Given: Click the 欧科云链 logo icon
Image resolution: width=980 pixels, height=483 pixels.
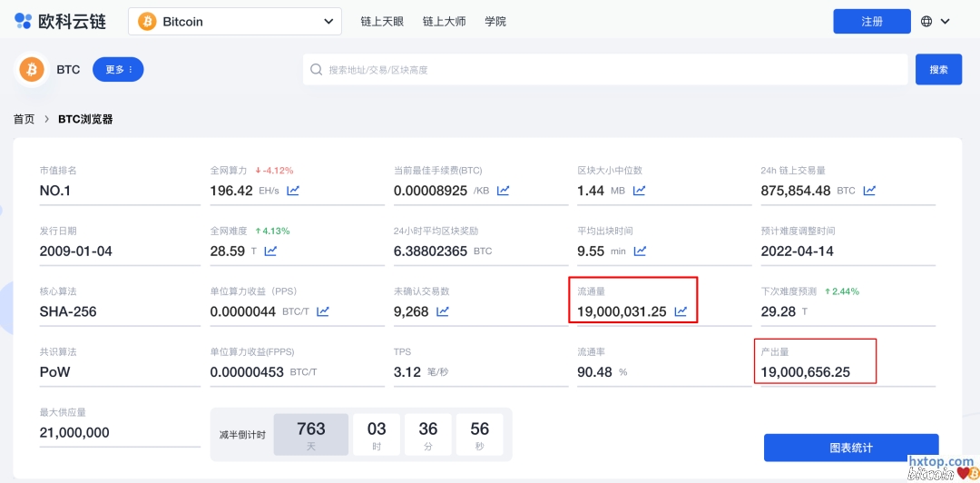Looking at the screenshot, I should click(23, 21).
